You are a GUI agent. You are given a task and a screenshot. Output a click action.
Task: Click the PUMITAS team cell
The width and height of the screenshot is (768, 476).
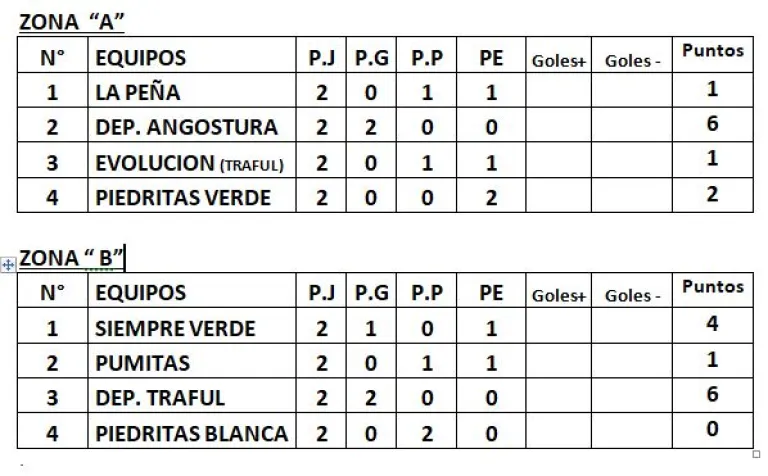pyautogui.click(x=142, y=364)
